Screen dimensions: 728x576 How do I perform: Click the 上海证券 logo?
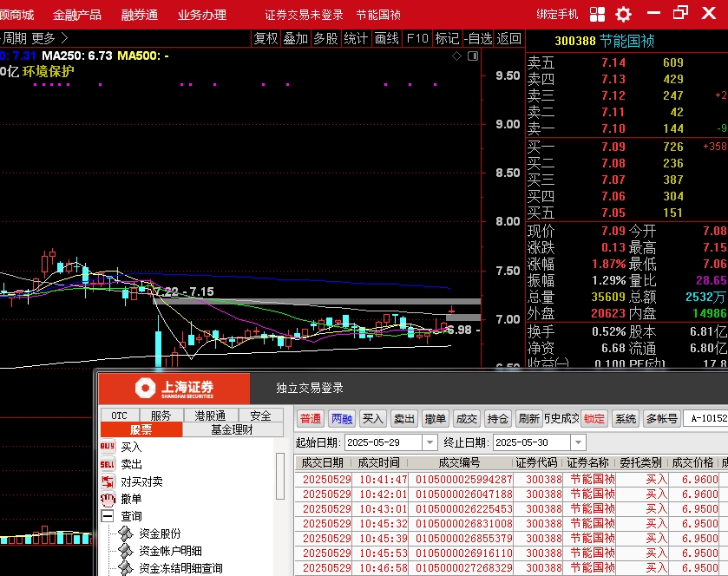[174, 389]
